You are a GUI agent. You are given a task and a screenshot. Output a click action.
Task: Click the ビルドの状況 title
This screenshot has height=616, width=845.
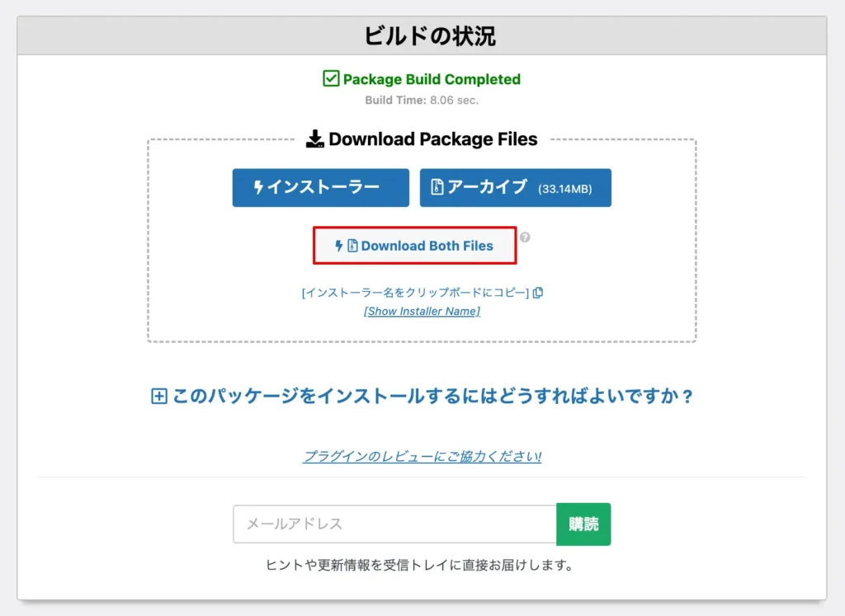[430, 36]
